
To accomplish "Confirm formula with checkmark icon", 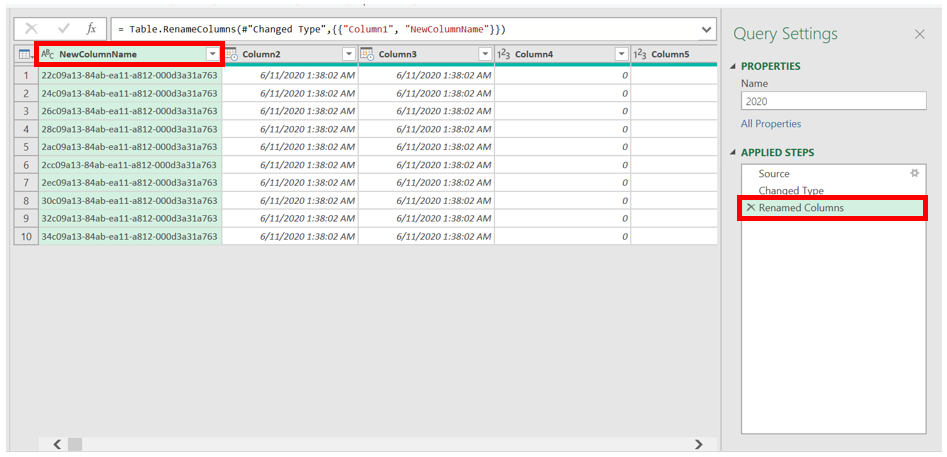I will point(63,28).
